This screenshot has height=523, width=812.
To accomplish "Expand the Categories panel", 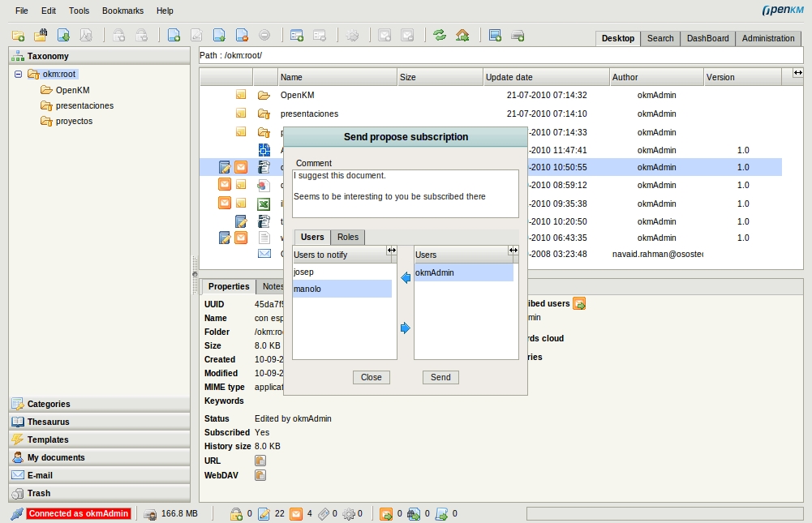I will 100,404.
